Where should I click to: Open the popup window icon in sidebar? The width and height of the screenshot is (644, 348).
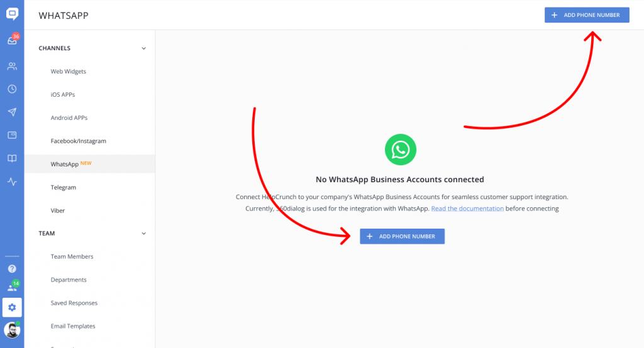[12, 135]
